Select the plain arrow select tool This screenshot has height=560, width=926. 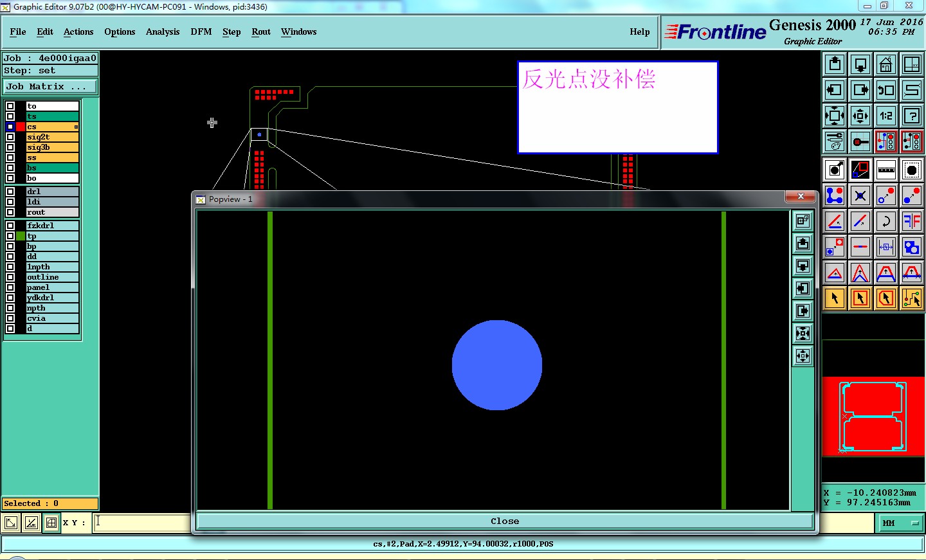[835, 298]
